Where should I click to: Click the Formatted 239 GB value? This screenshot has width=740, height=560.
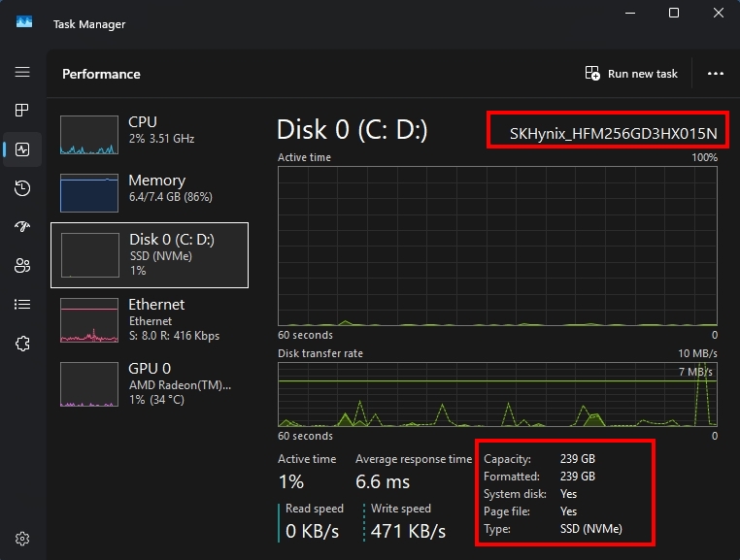point(578,477)
